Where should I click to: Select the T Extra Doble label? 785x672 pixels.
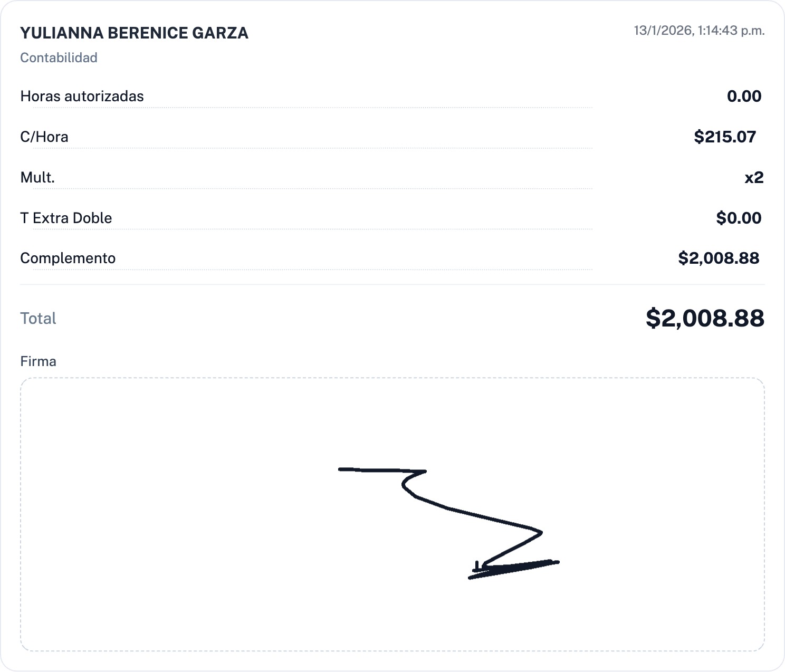click(x=66, y=218)
